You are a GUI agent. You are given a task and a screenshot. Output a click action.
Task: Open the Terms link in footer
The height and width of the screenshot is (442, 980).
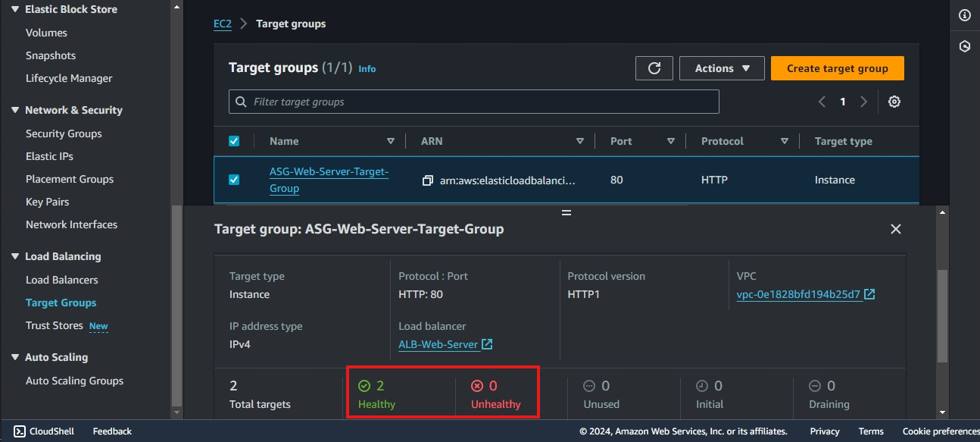(x=871, y=431)
